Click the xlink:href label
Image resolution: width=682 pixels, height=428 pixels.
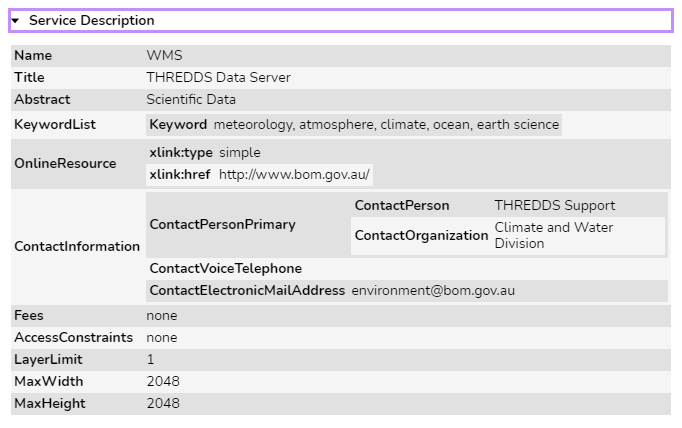[180, 174]
